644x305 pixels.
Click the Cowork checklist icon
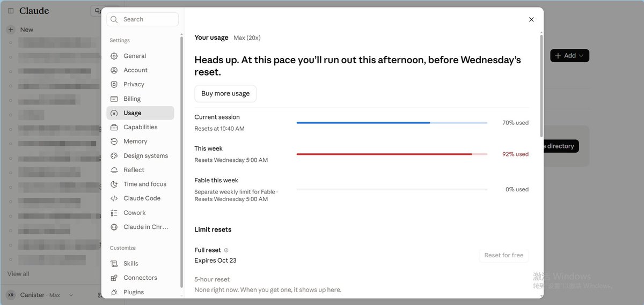(x=114, y=213)
